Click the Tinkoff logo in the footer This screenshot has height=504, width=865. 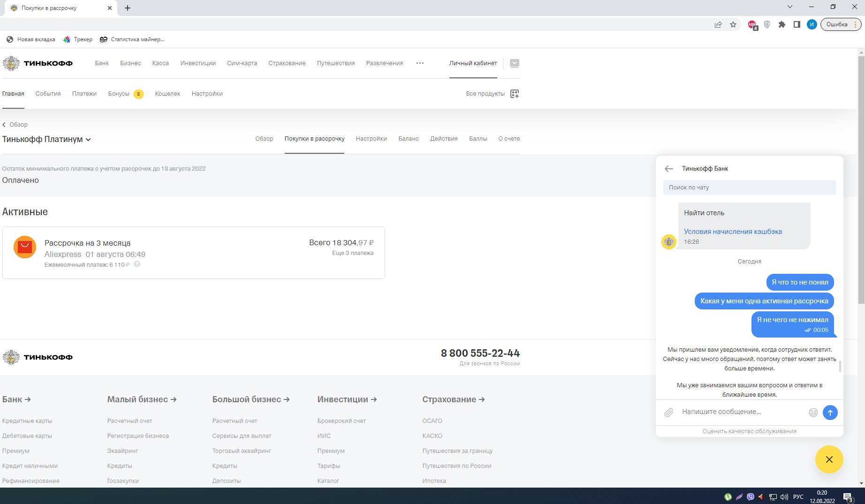[38, 357]
